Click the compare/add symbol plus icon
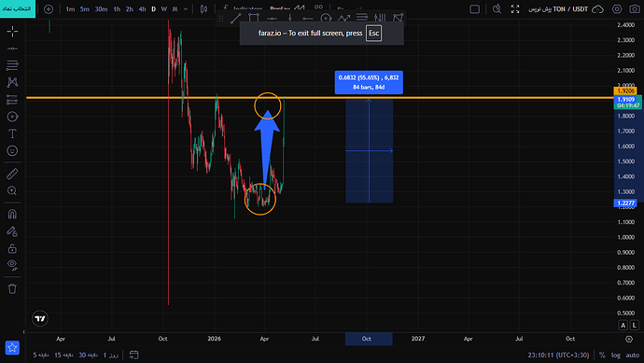This screenshot has height=363, width=644. point(49,9)
